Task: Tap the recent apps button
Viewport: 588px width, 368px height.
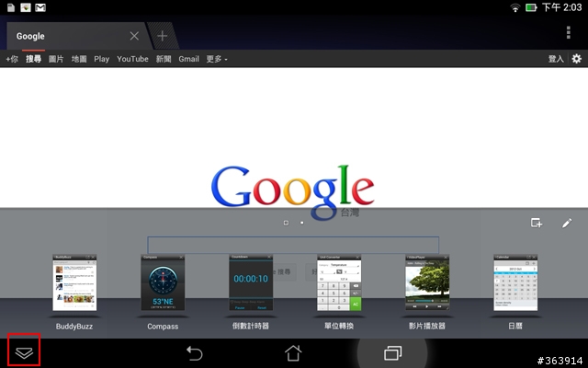Action: (x=392, y=353)
